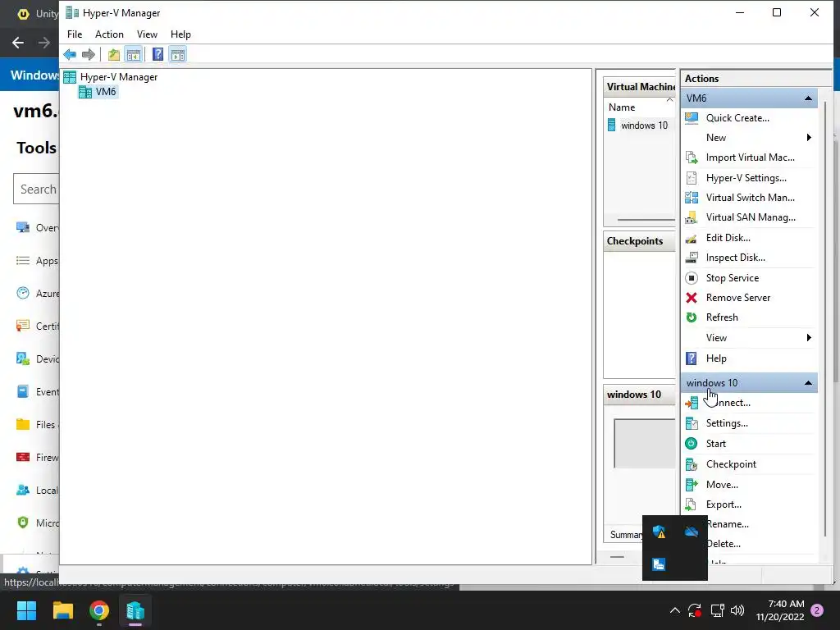
Task: Click Help under VM6 actions
Action: 715,358
